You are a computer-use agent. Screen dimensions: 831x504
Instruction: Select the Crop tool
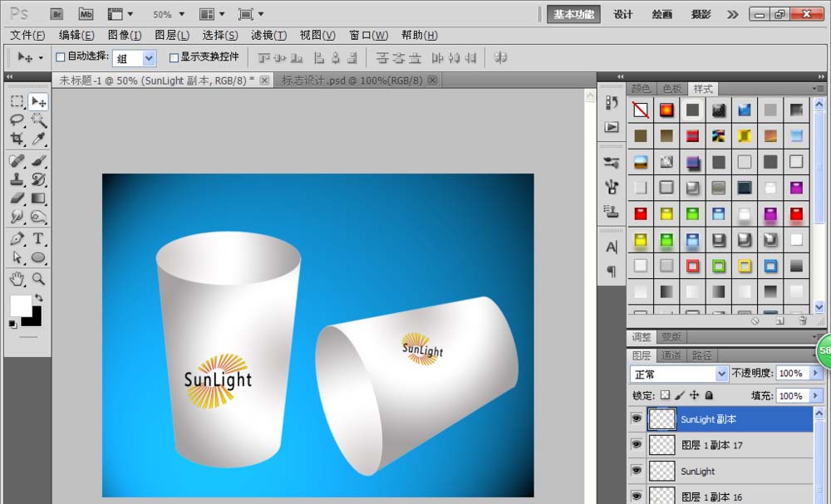[17, 139]
